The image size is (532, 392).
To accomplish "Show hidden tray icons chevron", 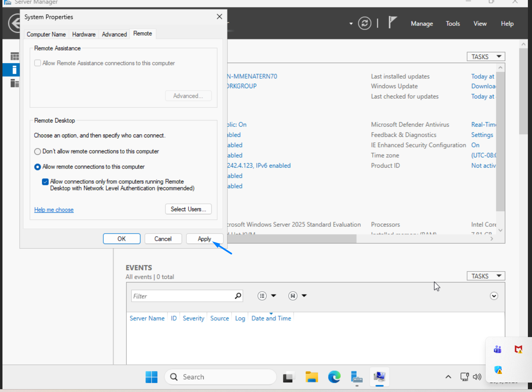I will click(448, 377).
